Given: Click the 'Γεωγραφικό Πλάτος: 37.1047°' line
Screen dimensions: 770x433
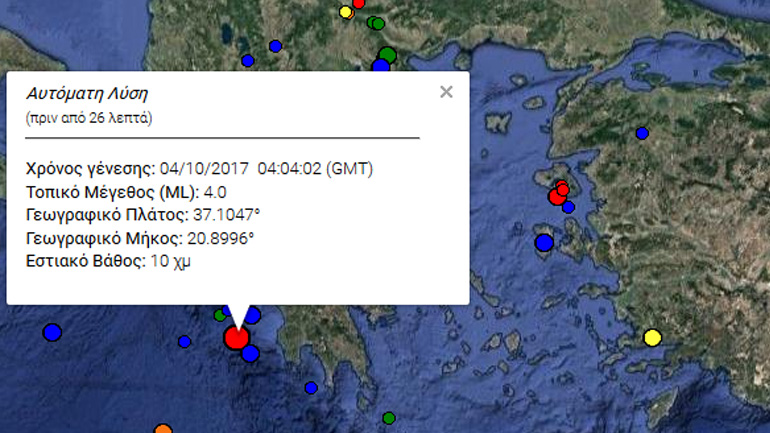Looking at the screenshot, I should (x=143, y=215).
